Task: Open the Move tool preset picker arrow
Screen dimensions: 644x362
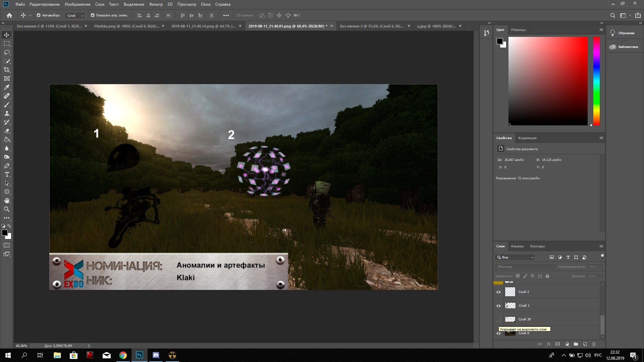Action: point(30,15)
